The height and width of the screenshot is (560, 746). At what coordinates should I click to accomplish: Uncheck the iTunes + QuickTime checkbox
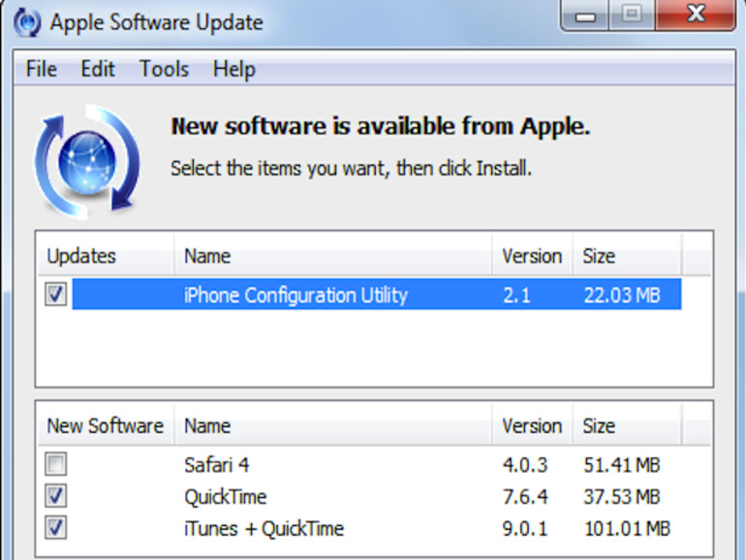tap(55, 528)
